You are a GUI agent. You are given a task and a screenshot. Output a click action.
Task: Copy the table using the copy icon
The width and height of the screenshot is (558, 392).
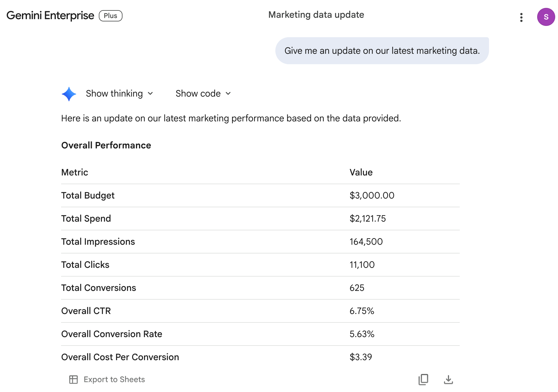click(423, 379)
